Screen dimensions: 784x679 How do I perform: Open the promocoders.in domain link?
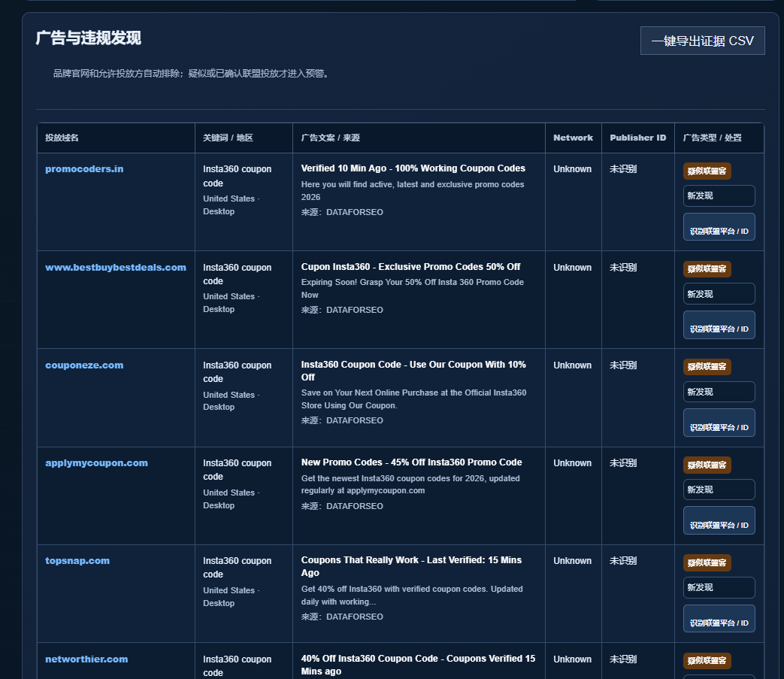pyautogui.click(x=84, y=169)
